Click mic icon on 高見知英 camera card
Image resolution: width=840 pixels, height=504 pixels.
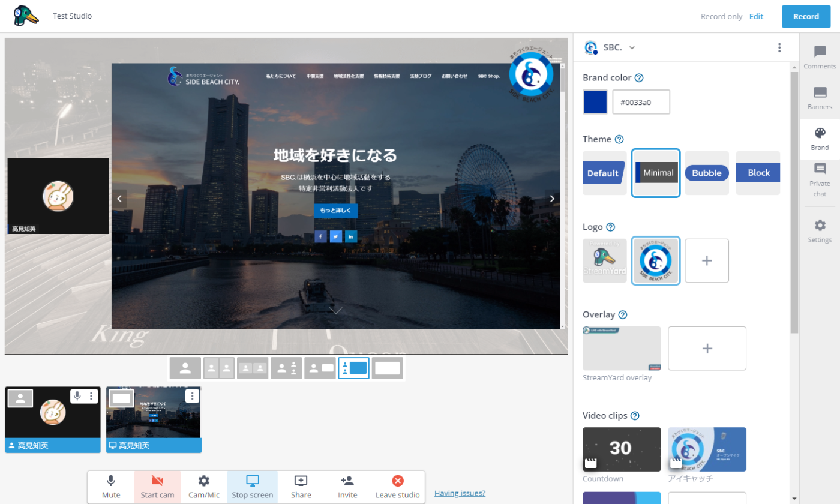click(77, 396)
